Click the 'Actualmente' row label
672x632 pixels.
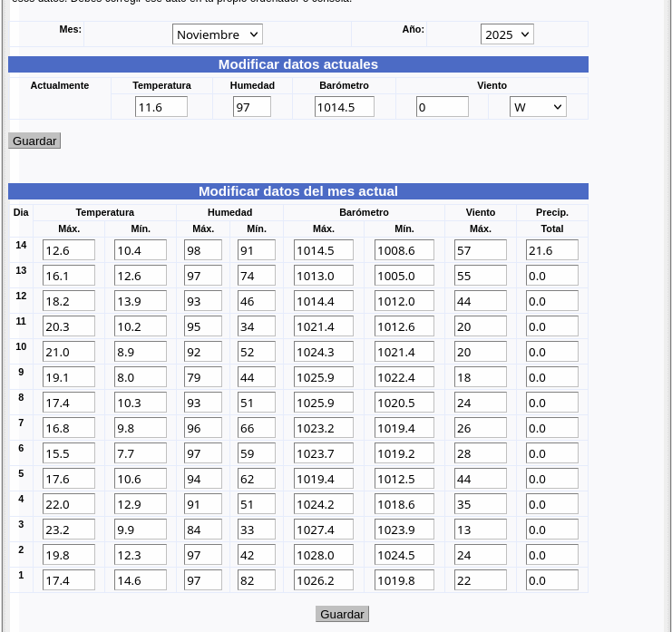pos(60,85)
